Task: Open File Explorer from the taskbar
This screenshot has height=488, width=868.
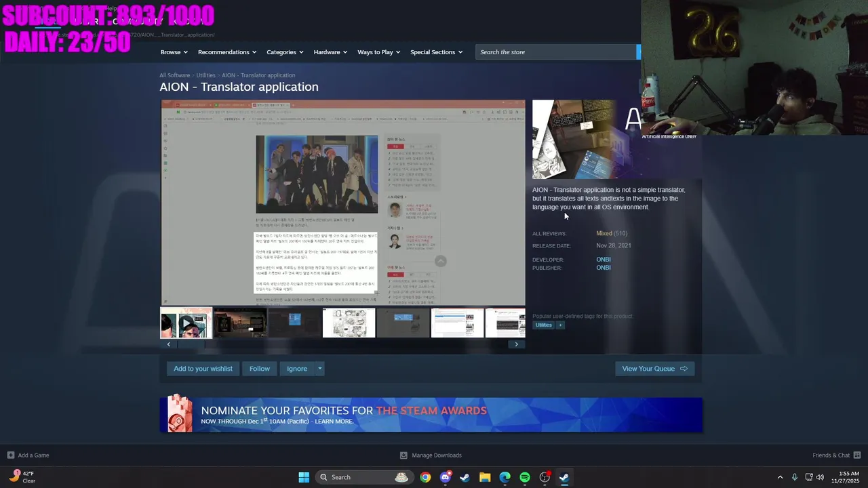Action: pyautogui.click(x=485, y=477)
